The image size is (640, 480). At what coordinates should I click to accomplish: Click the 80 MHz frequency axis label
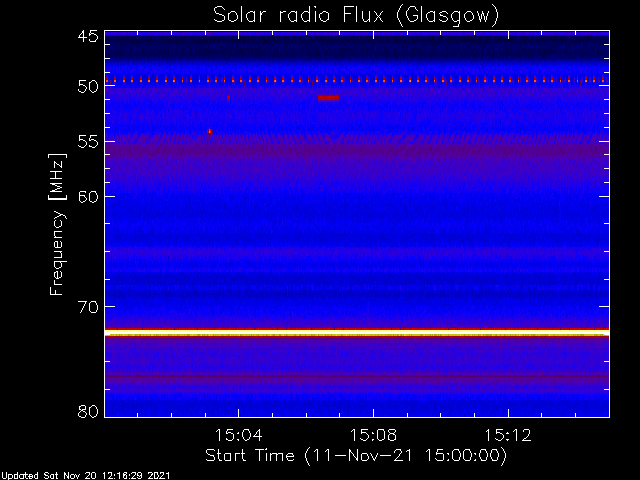[x=88, y=411]
